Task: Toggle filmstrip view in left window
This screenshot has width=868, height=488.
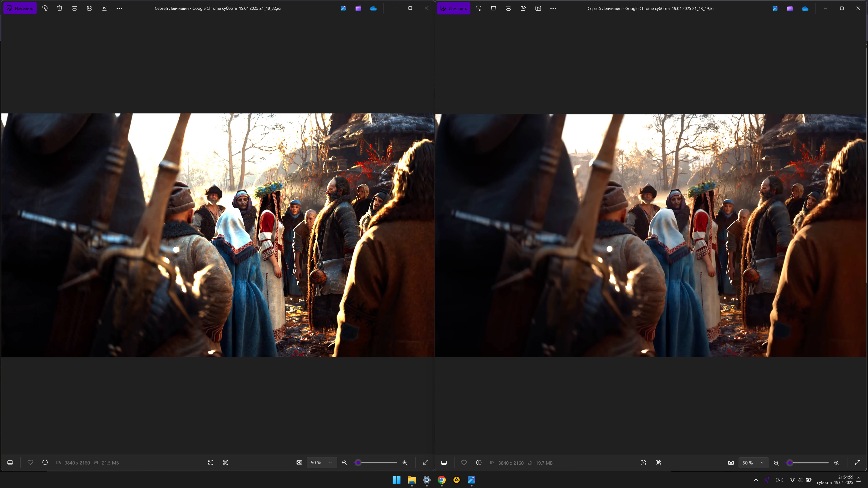Action: coord(10,462)
